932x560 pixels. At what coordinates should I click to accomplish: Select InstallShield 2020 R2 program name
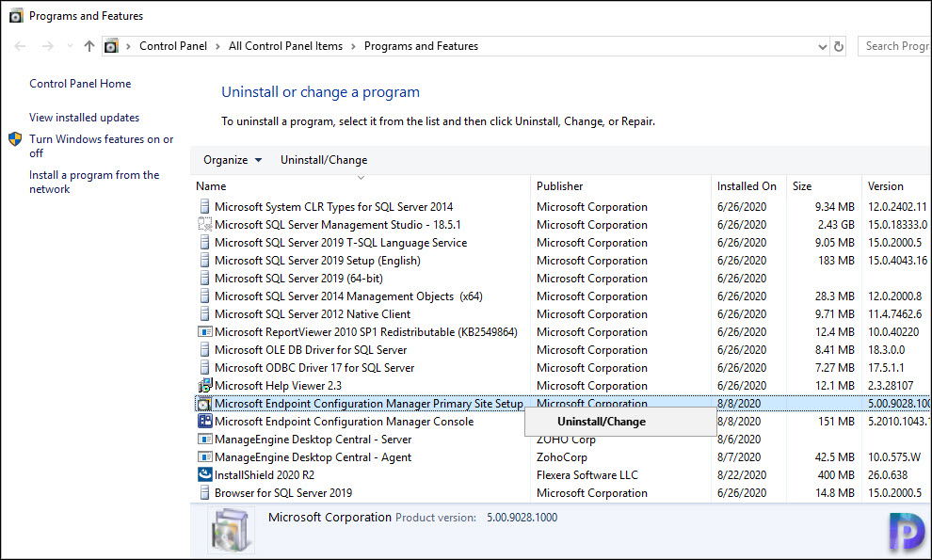(265, 475)
